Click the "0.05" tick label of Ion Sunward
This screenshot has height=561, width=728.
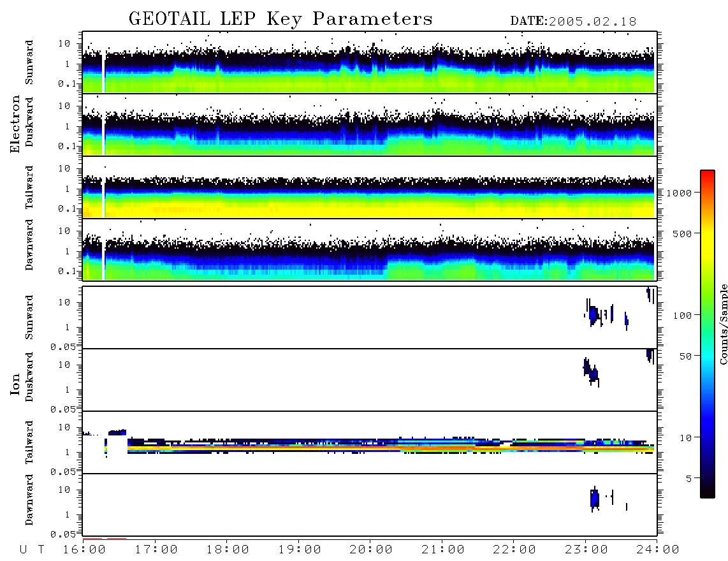coord(63,347)
